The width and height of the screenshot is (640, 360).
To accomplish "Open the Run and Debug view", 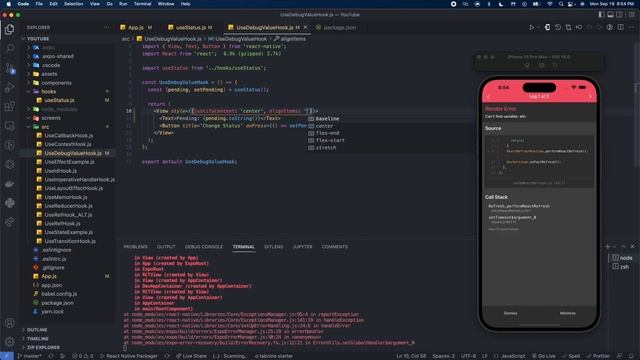I will click(9, 87).
